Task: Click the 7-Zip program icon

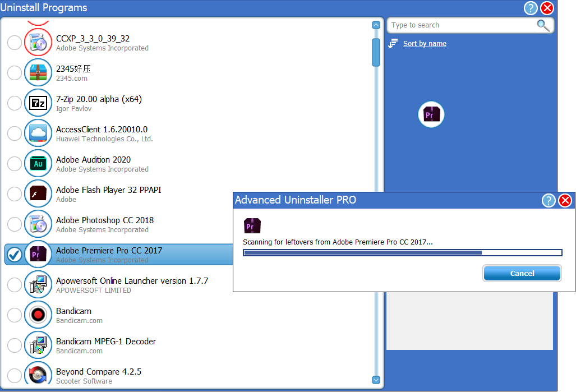Action: (x=38, y=103)
